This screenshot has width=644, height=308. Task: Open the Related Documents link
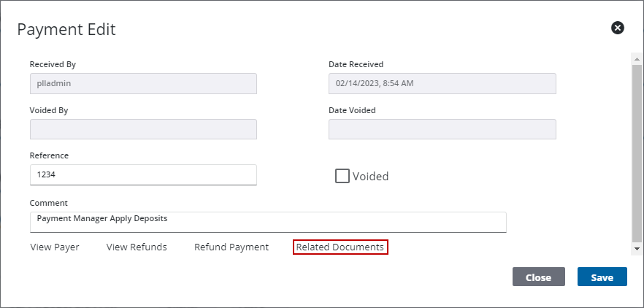coord(340,247)
